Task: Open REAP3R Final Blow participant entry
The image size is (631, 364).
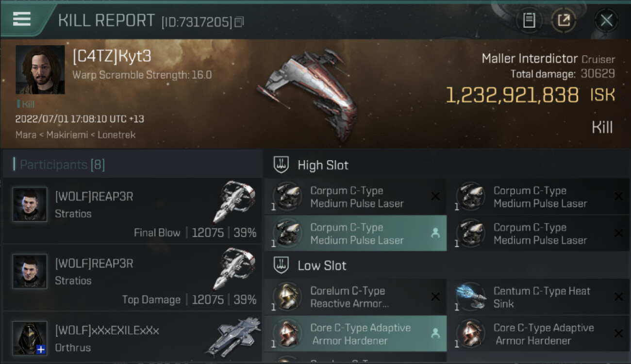Action: click(133, 211)
